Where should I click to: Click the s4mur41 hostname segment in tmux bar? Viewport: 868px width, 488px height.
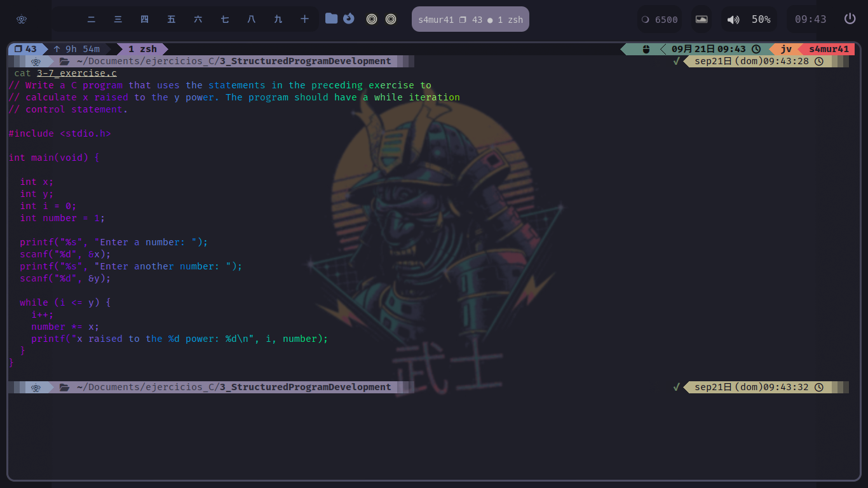click(x=829, y=49)
